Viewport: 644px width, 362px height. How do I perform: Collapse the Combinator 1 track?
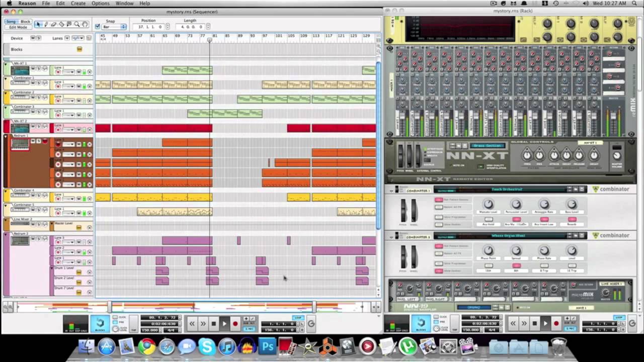tap(6, 79)
